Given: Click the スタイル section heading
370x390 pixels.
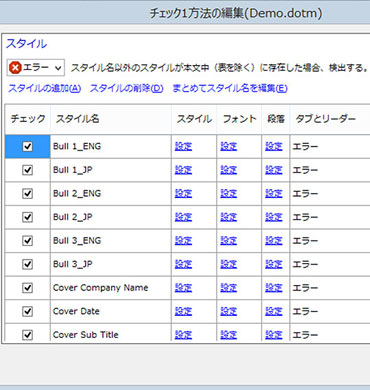Looking at the screenshot, I should tap(26, 44).
